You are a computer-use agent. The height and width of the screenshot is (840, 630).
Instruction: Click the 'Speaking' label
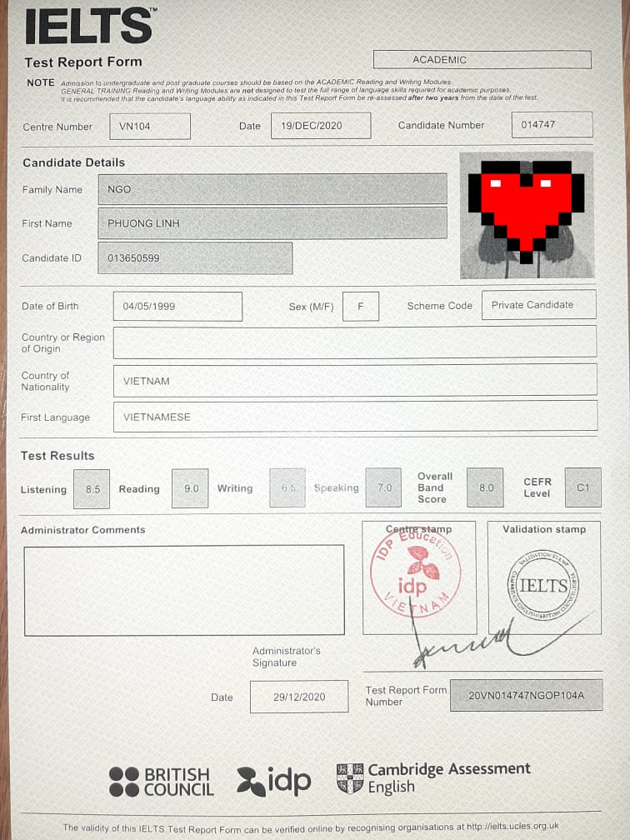[337, 488]
